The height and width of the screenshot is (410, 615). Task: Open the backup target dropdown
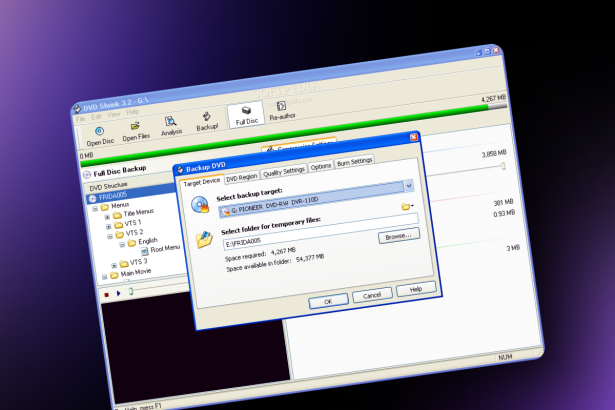coord(409,185)
